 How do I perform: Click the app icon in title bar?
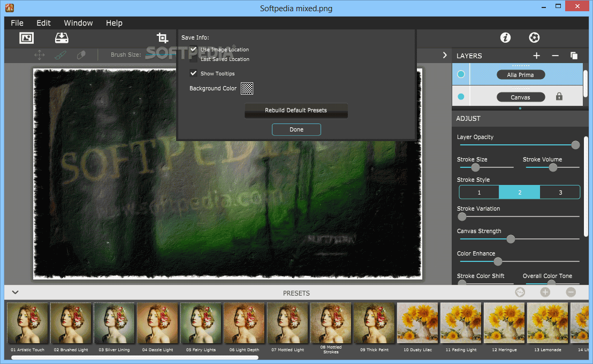click(10, 7)
